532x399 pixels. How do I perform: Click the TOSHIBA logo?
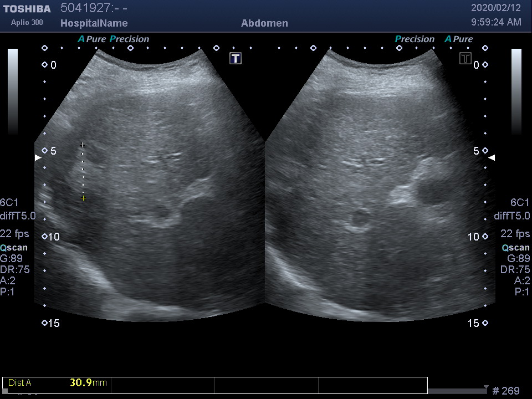[x=27, y=9]
